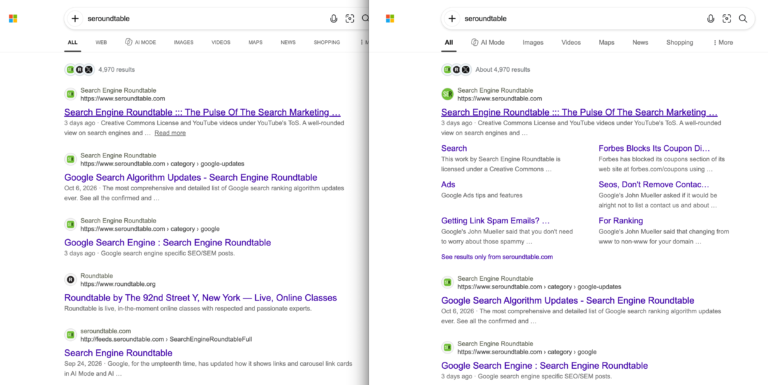Screen dimensions: 768x385
Task: Open the 'Search Engine Roundtable' feeds result title
Action: click(118, 353)
